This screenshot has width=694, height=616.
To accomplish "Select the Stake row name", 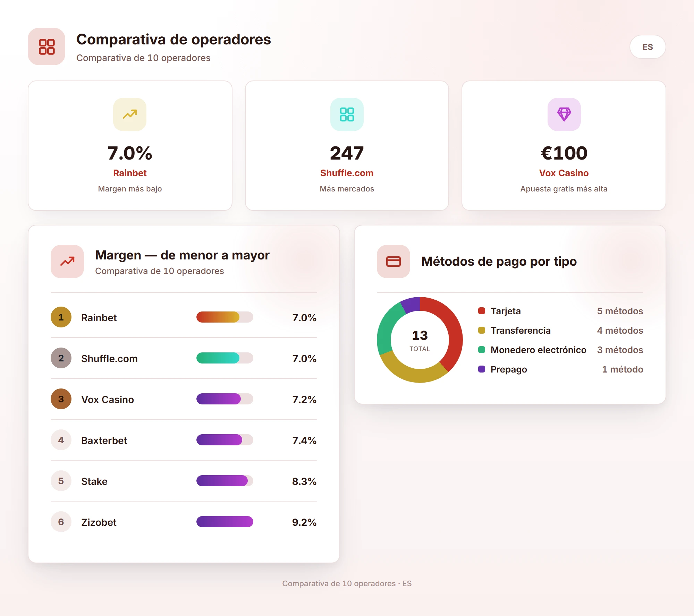I will pos(94,481).
